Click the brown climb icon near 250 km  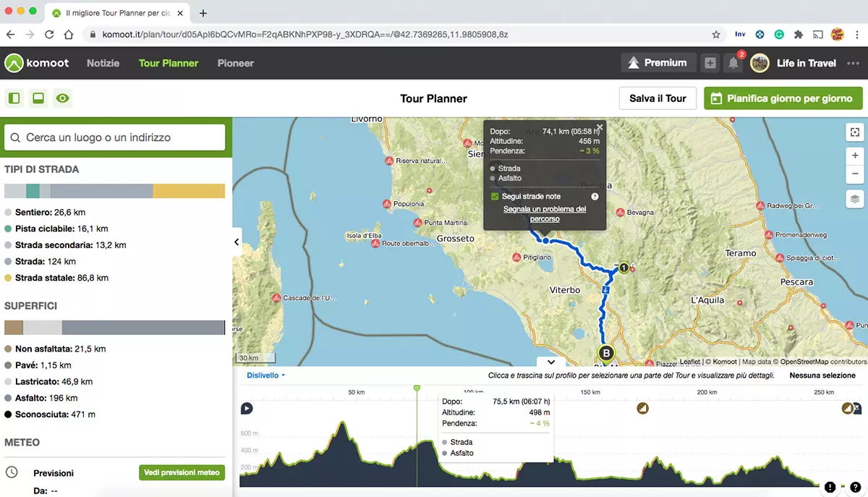(847, 409)
